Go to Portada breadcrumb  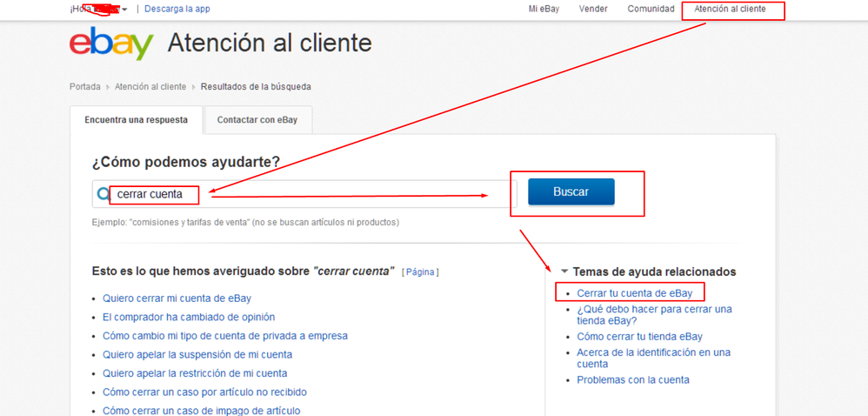pos(84,86)
